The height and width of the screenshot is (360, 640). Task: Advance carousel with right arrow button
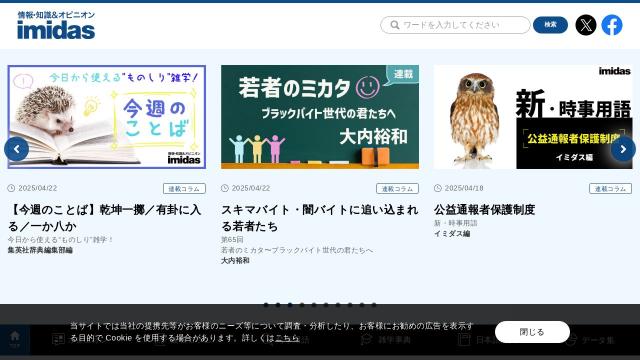[x=623, y=149]
